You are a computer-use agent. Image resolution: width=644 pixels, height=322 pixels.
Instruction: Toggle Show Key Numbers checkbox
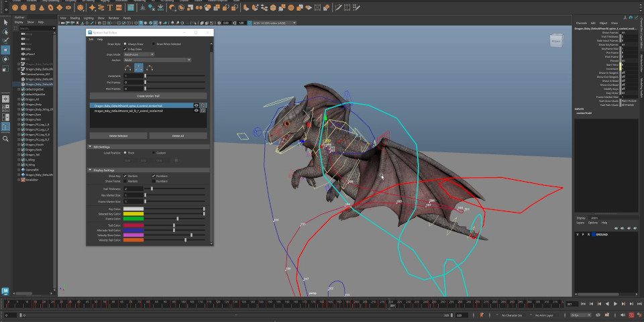(x=154, y=176)
